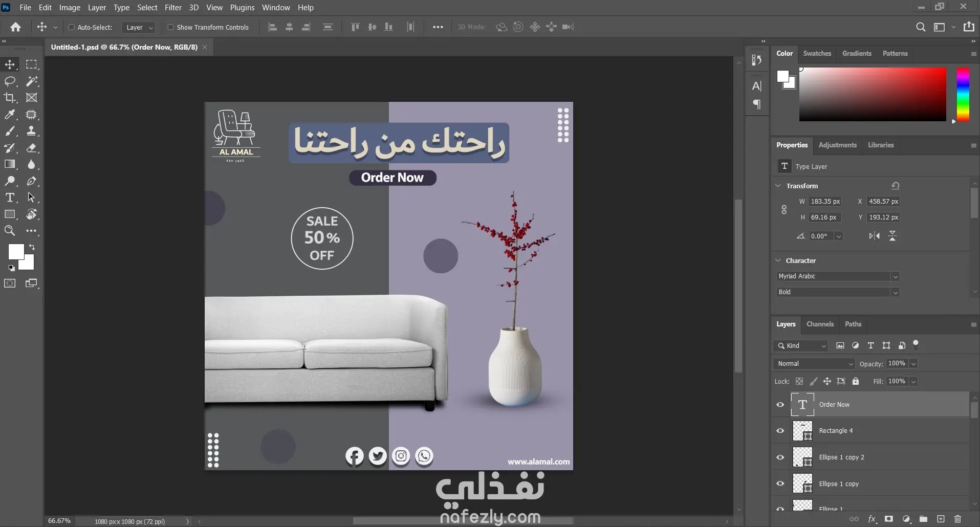Select the Crop tool
This screenshot has height=527, width=980.
tap(10, 98)
